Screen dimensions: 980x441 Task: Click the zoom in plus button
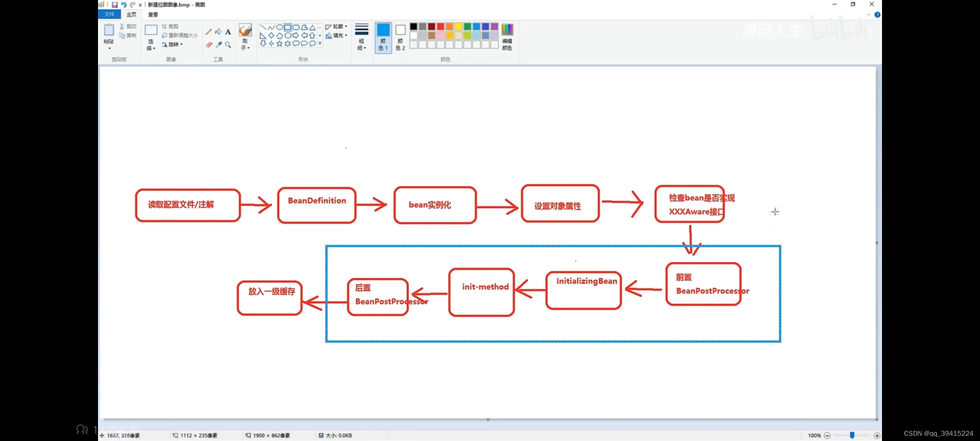[877, 436]
